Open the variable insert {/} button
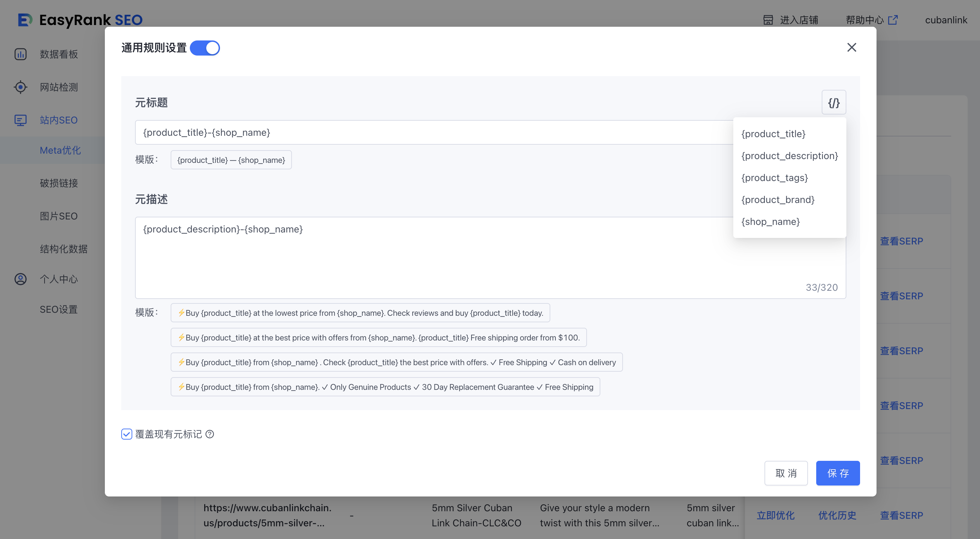Viewport: 980px width, 539px height. coord(834,103)
